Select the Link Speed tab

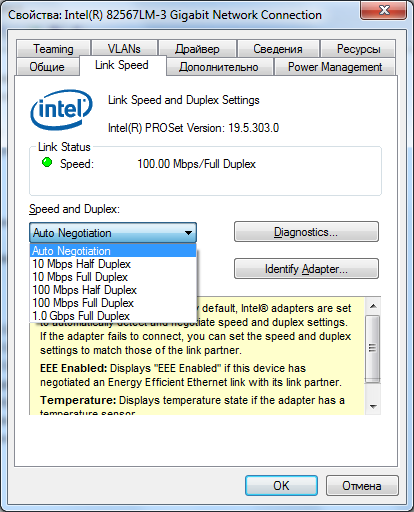click(122, 65)
